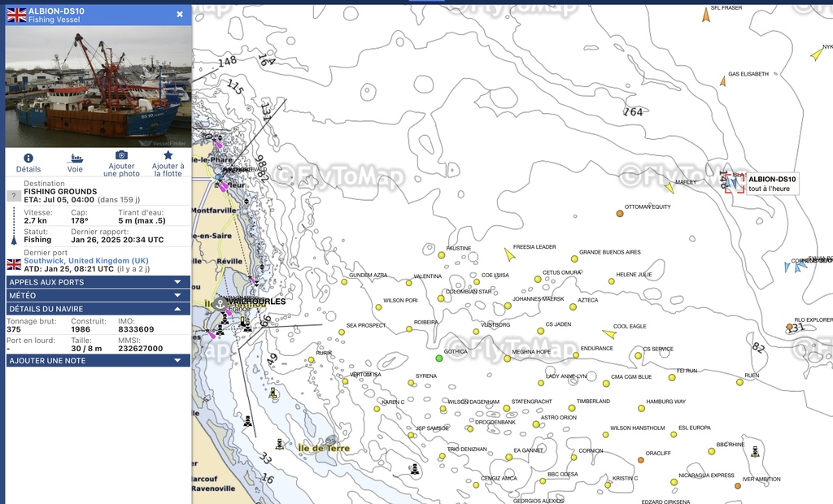The height and width of the screenshot is (504, 833).
Task: Select the TIMBERLAND vessel marker
Action: coord(572,408)
